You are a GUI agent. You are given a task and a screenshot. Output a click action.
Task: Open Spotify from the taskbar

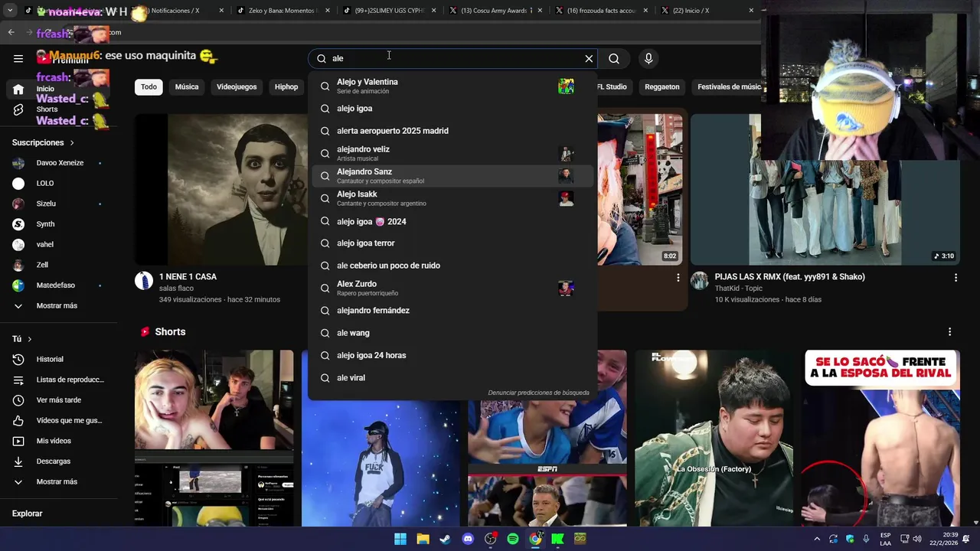pos(513,539)
